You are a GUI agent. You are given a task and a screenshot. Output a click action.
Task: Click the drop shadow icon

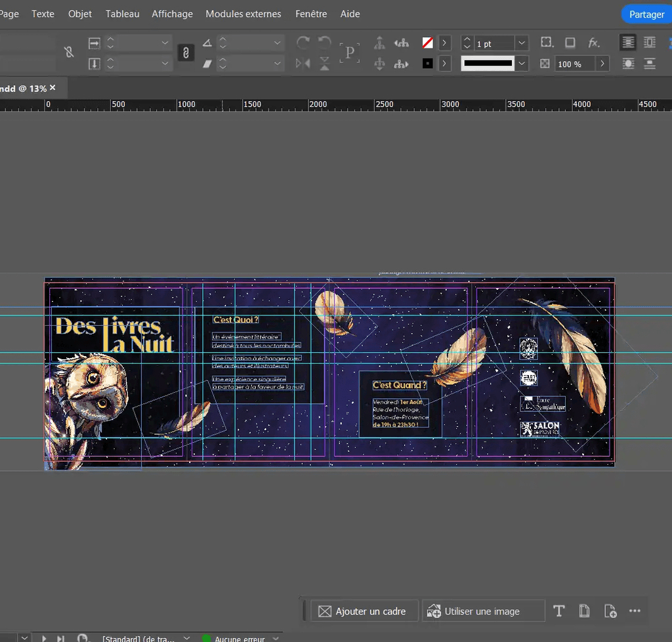[x=570, y=43]
